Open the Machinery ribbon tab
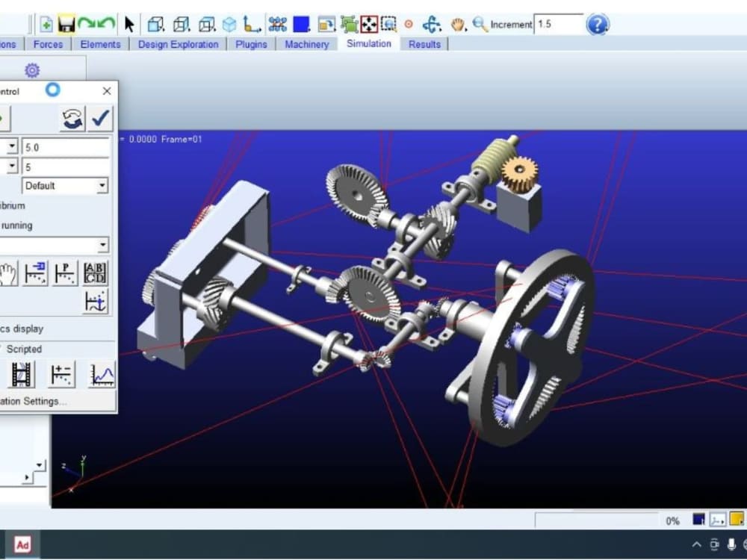The height and width of the screenshot is (560, 747). point(306,44)
